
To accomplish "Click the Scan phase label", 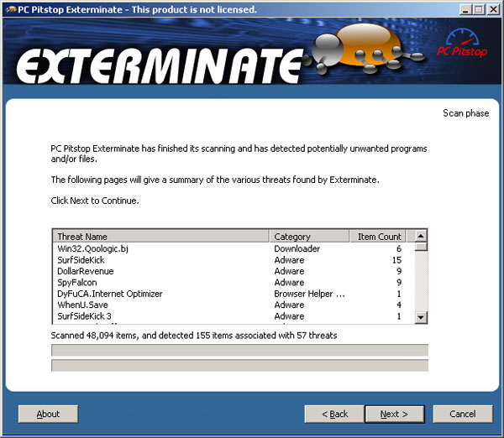I will pos(465,113).
